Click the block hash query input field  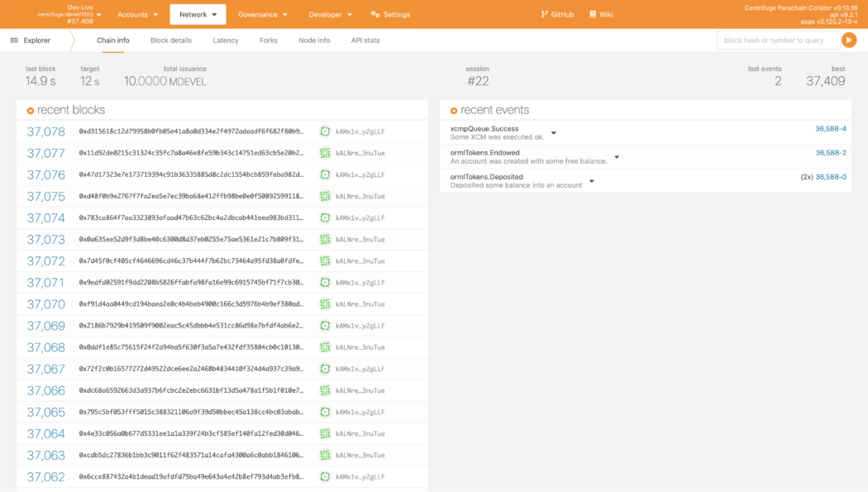[779, 41]
